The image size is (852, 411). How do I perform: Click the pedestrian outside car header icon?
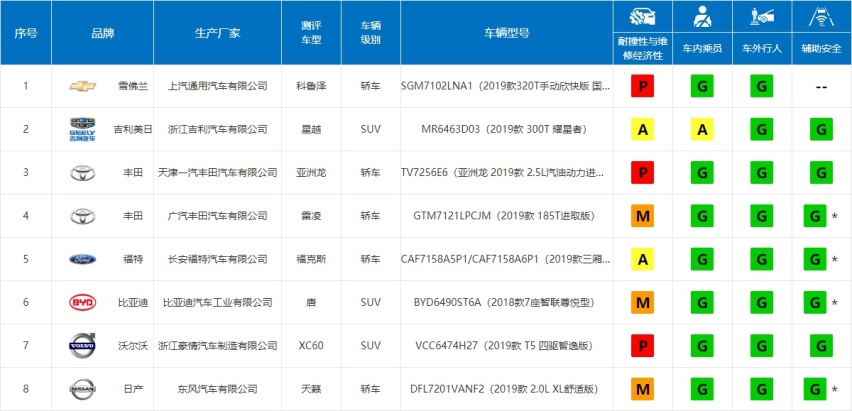click(x=762, y=18)
